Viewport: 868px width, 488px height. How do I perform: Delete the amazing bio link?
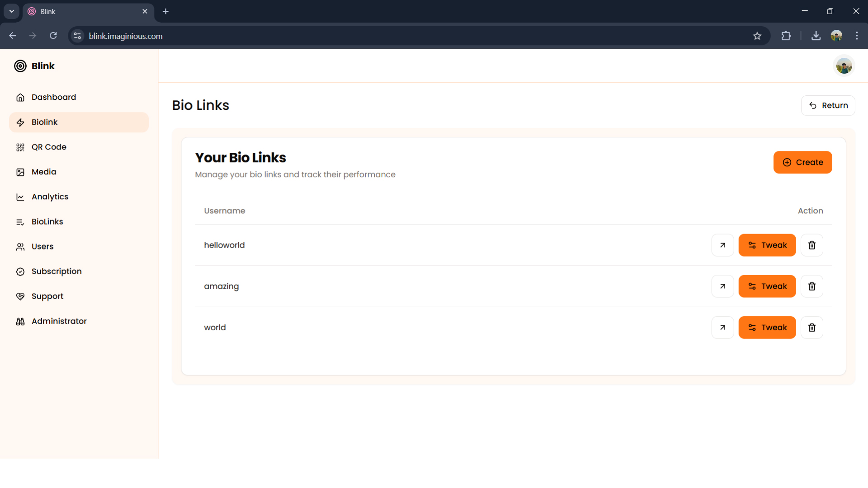click(x=811, y=286)
